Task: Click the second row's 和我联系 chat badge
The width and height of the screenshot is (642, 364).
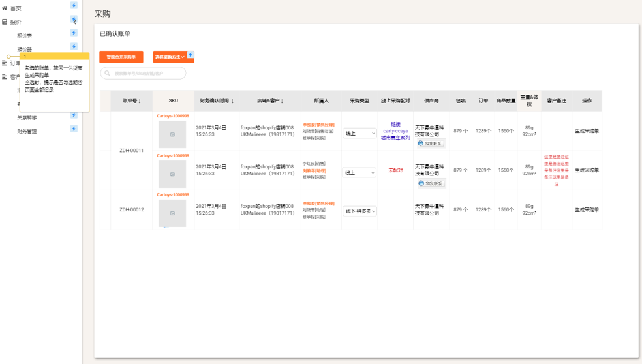Action: (430, 183)
